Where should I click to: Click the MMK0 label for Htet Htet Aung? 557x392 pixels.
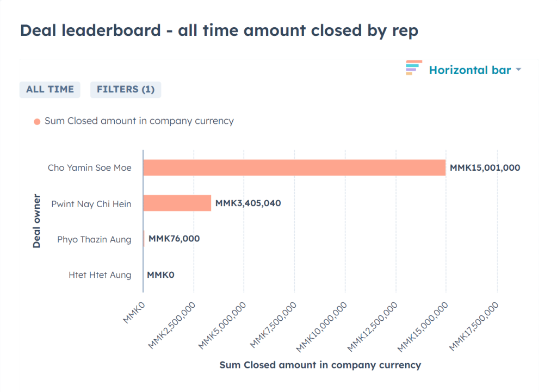(160, 275)
